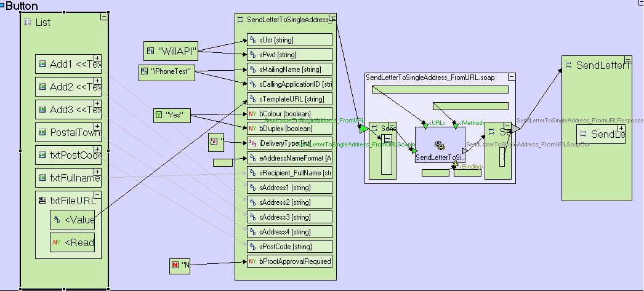Click the gear icon in SendLetterToSi node
Screen dimensions: 644x291
pyautogui.click(x=440, y=146)
